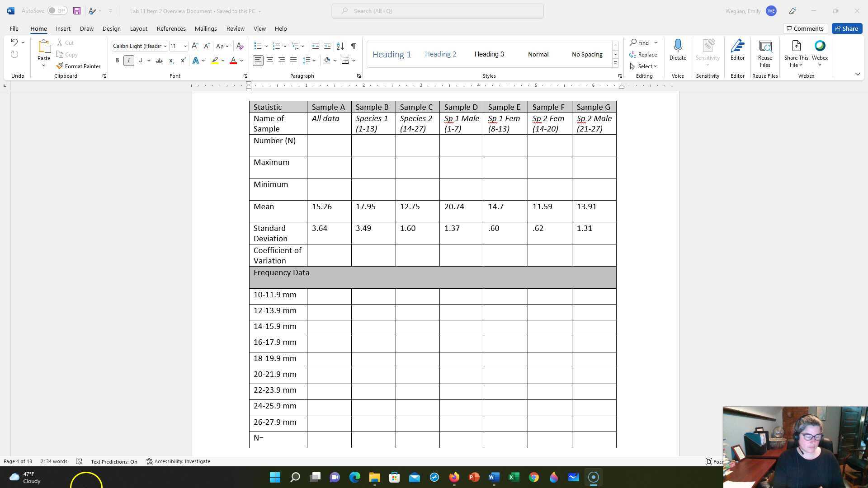Open the line spacing dropdown
868x488 pixels.
coord(309,60)
